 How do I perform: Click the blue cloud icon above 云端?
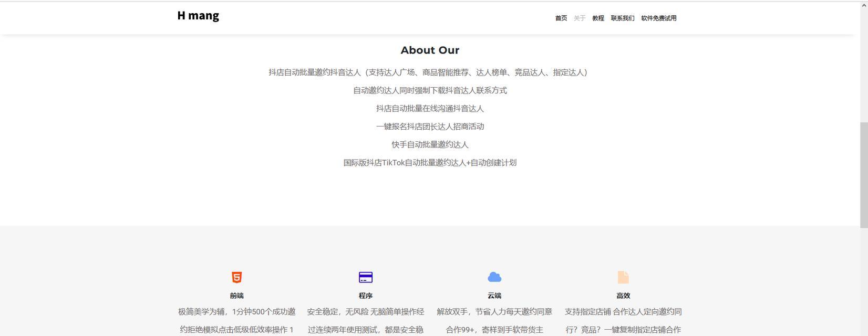tap(494, 277)
